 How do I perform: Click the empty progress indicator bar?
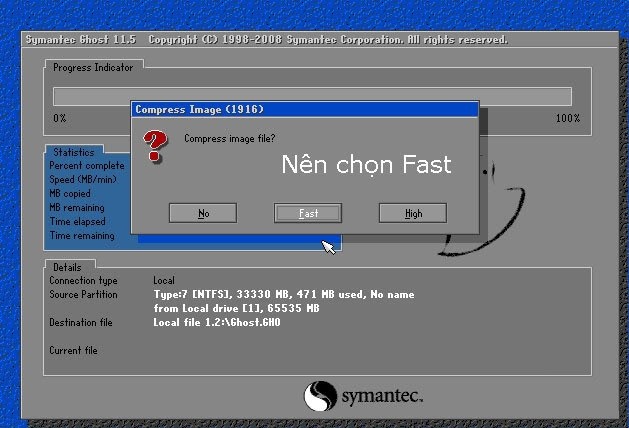[x=312, y=96]
